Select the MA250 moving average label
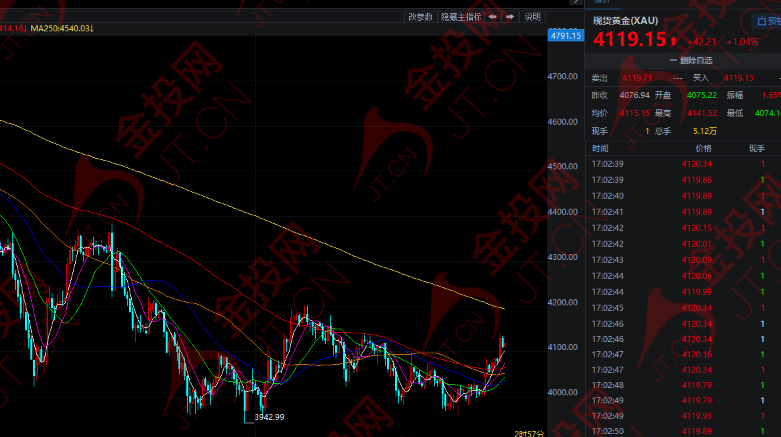This screenshot has height=437, width=781. (62, 28)
